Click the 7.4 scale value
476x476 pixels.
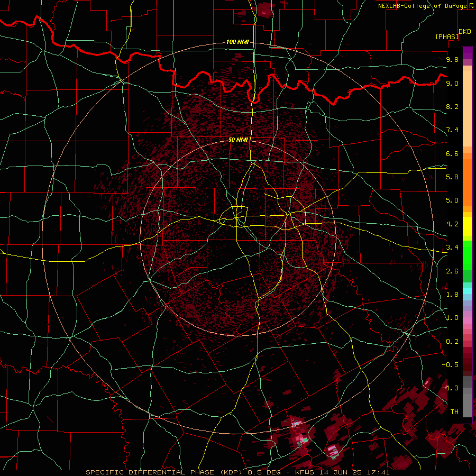(x=452, y=130)
